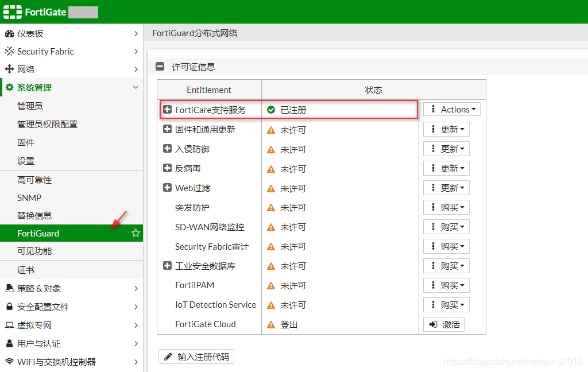Click the warning icon in 固件和通用更新 row
Image resolution: width=588 pixels, height=372 pixels.
[271, 130]
